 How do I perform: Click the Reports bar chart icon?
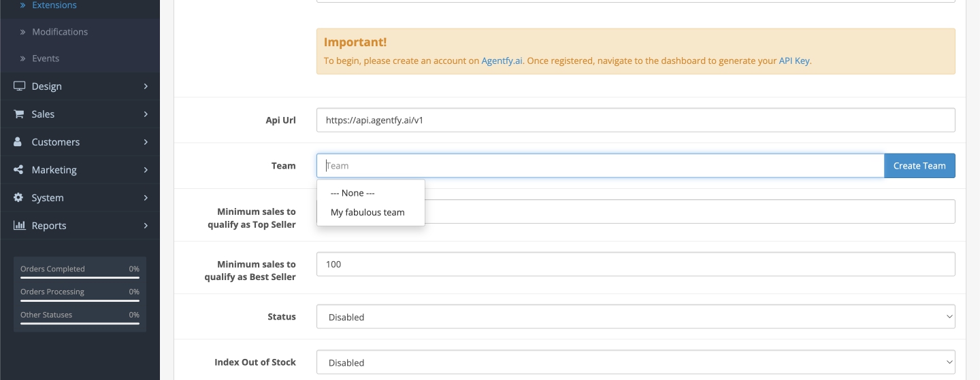point(19,226)
